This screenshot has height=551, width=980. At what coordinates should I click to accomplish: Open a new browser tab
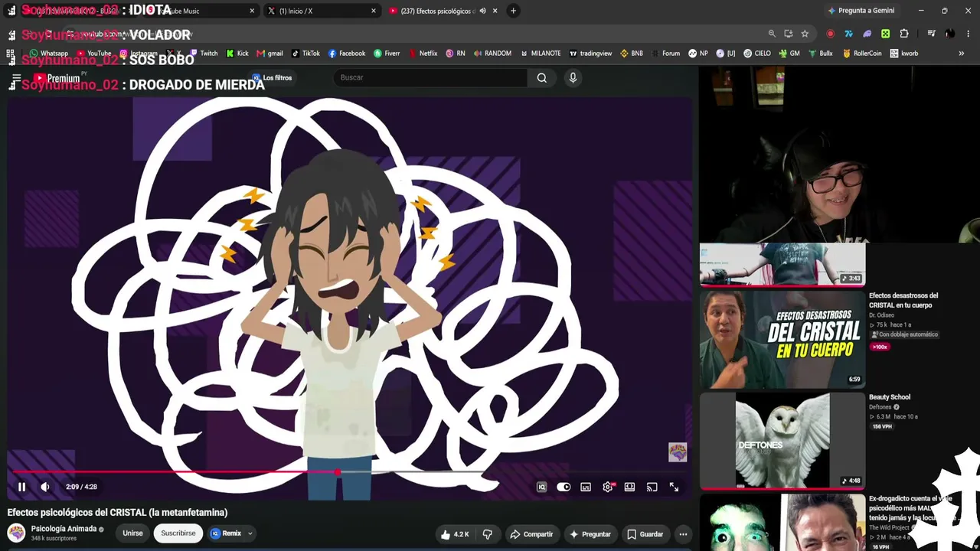click(514, 11)
